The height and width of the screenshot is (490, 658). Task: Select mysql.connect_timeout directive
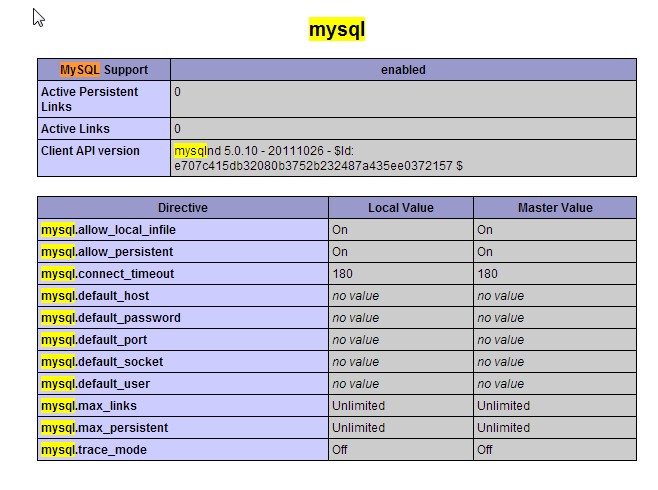(107, 274)
